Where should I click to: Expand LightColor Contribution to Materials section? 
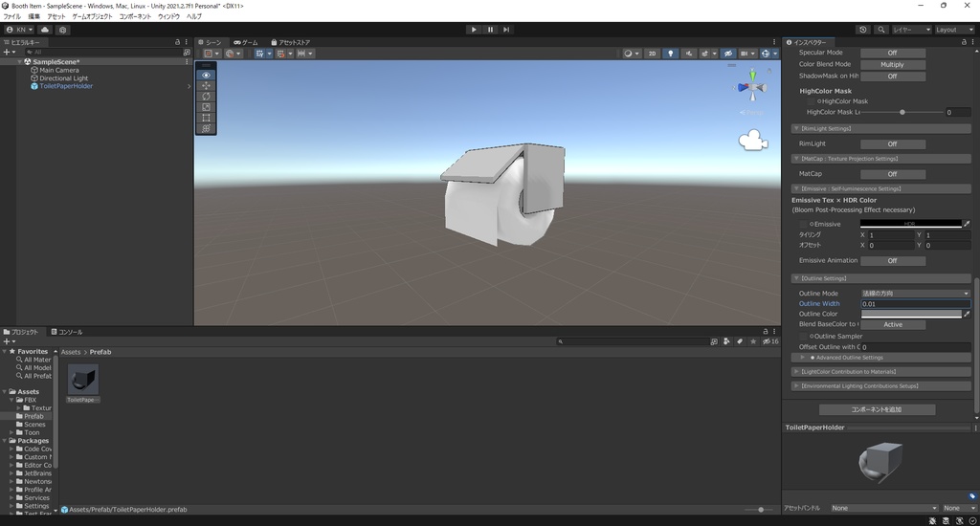click(x=880, y=372)
